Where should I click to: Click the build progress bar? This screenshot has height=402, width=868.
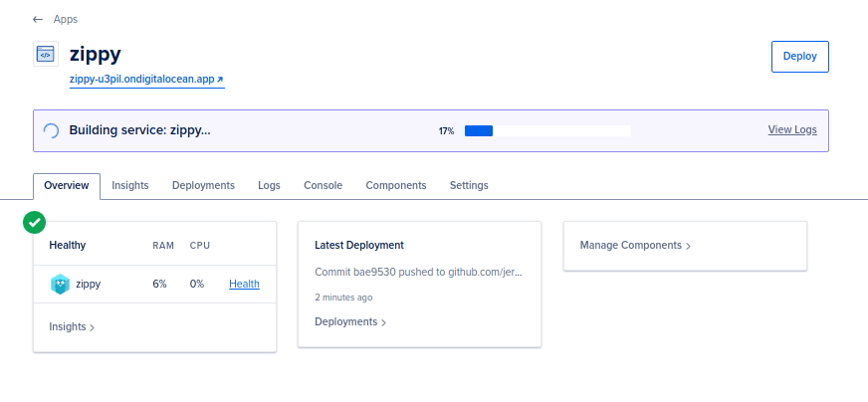pyautogui.click(x=547, y=130)
